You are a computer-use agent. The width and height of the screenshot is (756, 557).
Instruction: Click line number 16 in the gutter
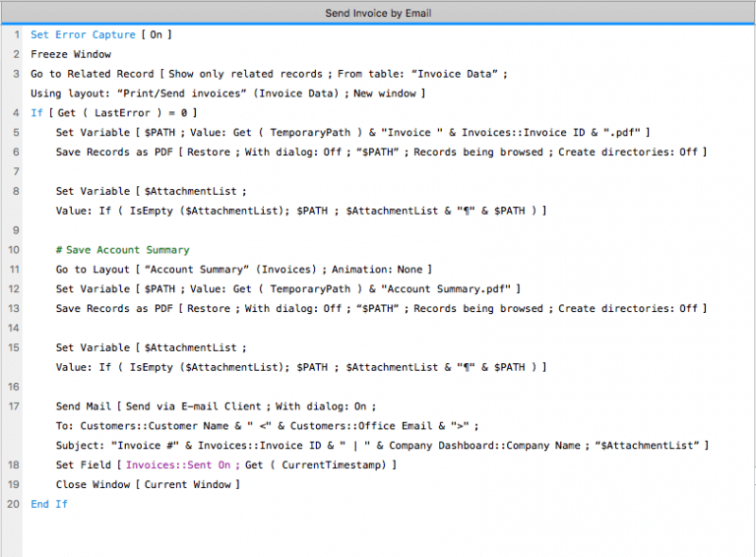click(x=14, y=387)
